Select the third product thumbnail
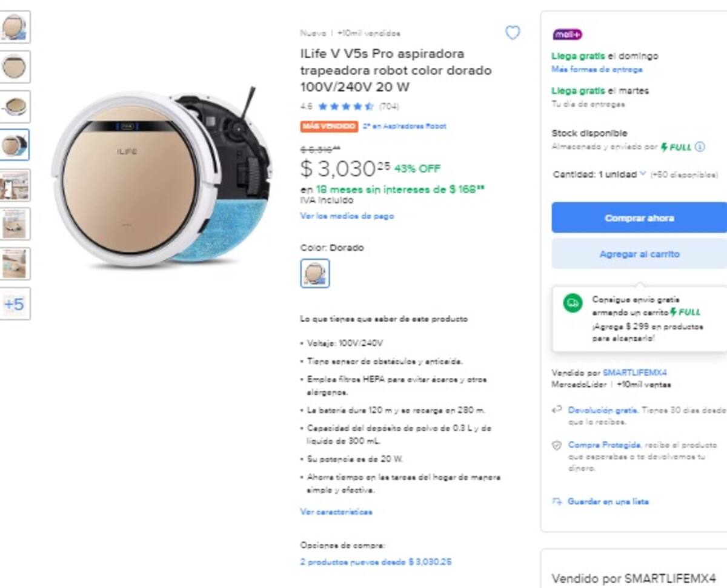727x588 pixels. click(x=14, y=107)
